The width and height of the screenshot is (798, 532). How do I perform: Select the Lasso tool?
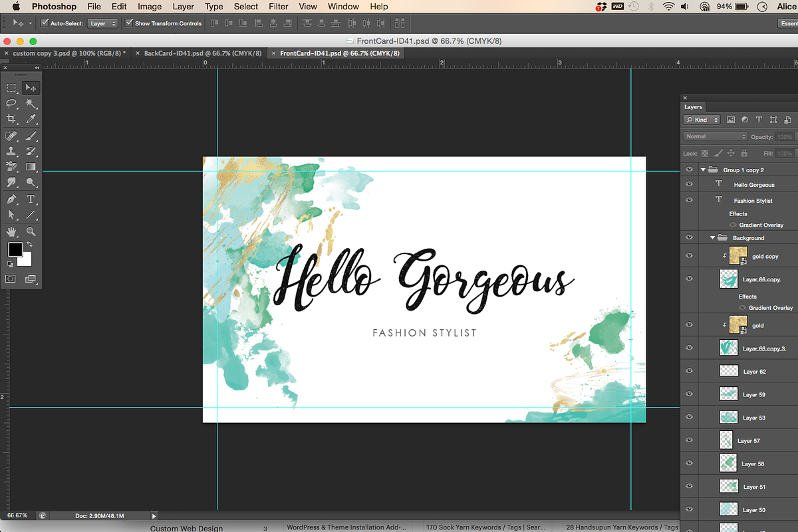click(12, 104)
